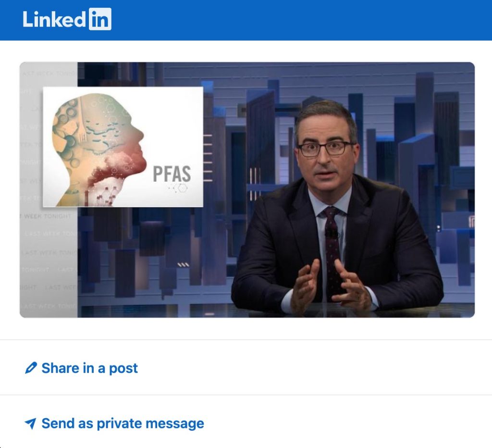
Task: Click the PFAS inset graphic card
Action: 123,147
